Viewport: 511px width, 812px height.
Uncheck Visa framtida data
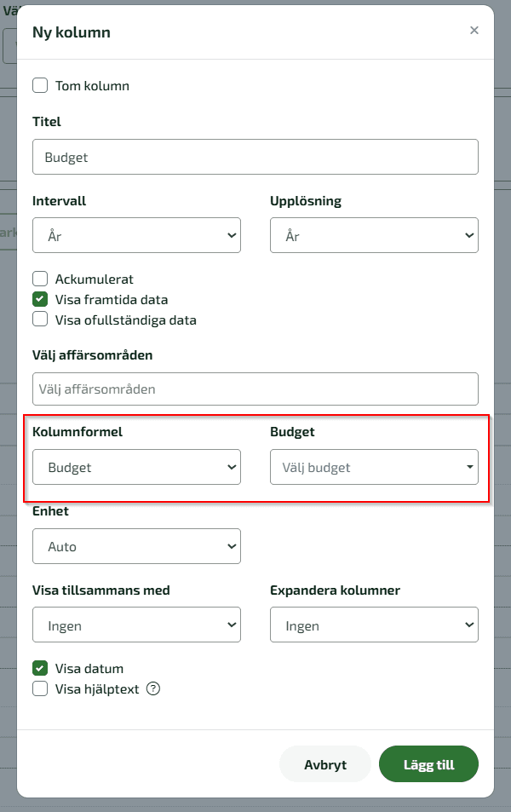point(40,299)
